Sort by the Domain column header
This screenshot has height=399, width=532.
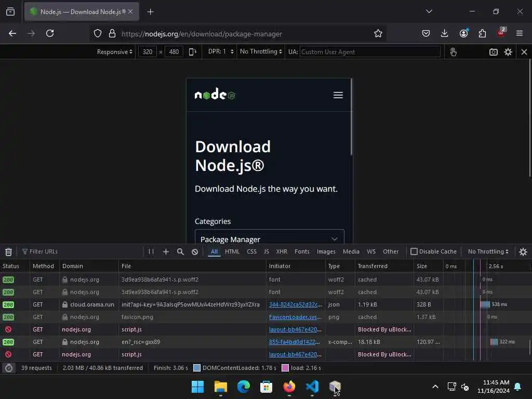point(88,266)
